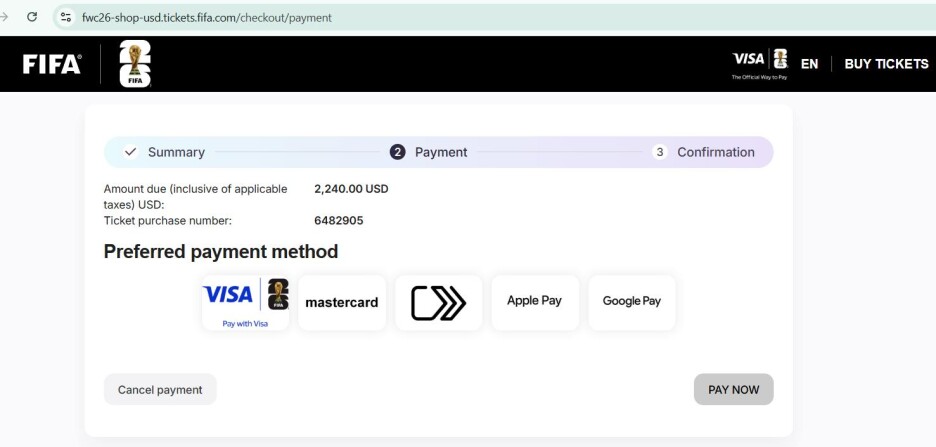
Task: Reload the page using the browser refresh icon
Action: pyautogui.click(x=32, y=17)
